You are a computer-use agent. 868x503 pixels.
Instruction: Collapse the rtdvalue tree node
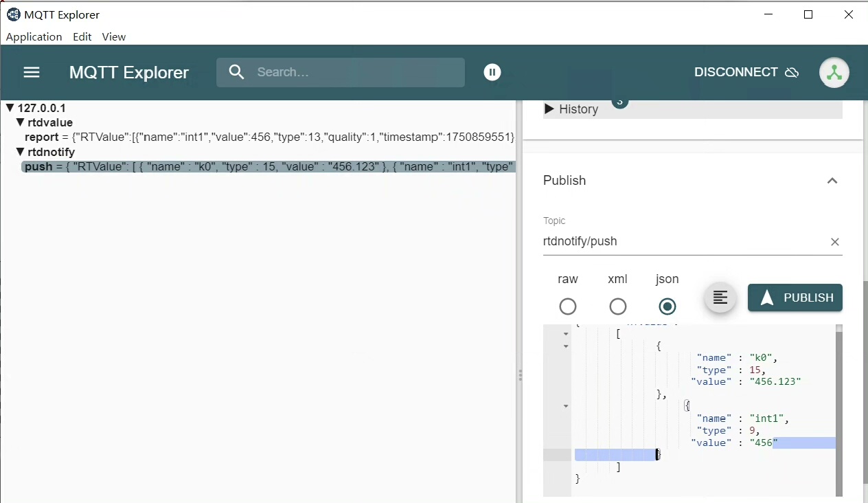coord(21,123)
